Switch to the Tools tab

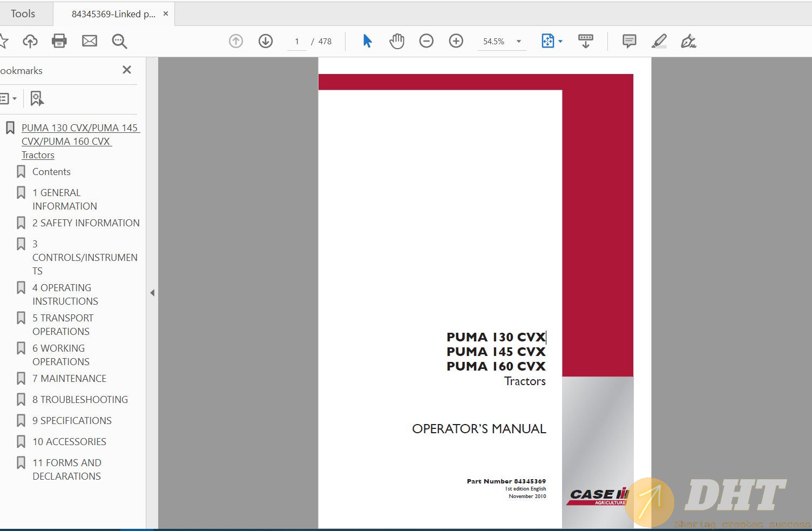click(x=23, y=14)
